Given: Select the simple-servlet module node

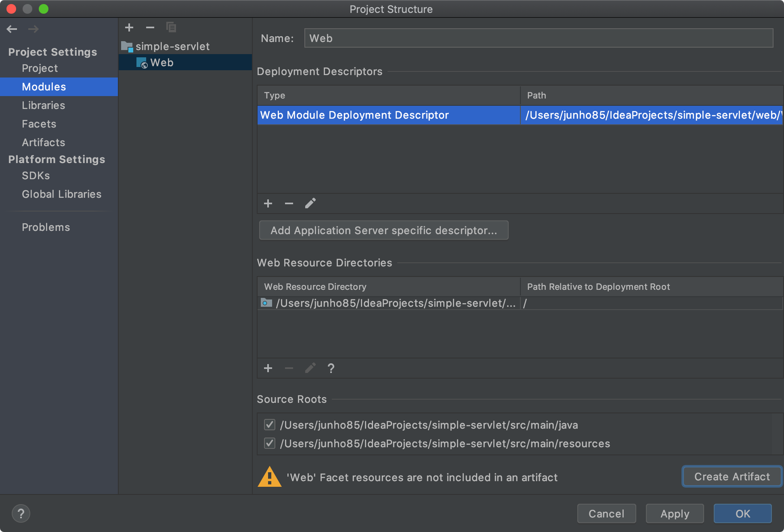Looking at the screenshot, I should [172, 46].
